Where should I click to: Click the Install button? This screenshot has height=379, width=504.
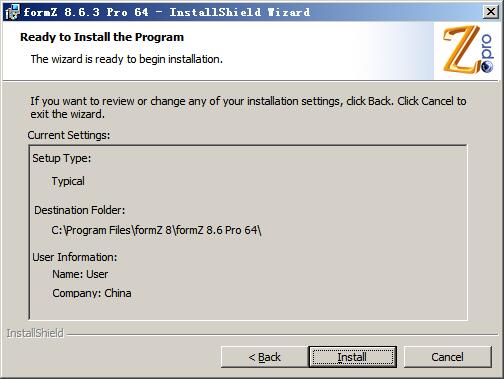tap(352, 357)
